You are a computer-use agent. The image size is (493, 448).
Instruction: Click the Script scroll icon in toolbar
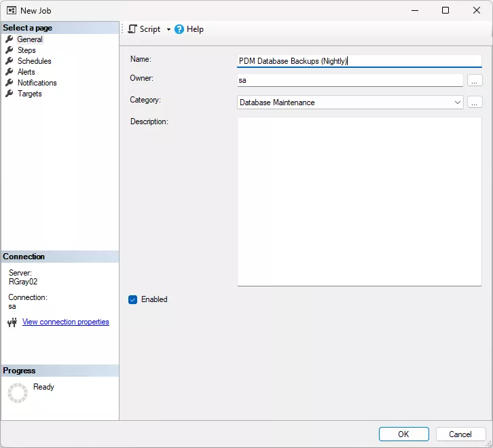132,29
